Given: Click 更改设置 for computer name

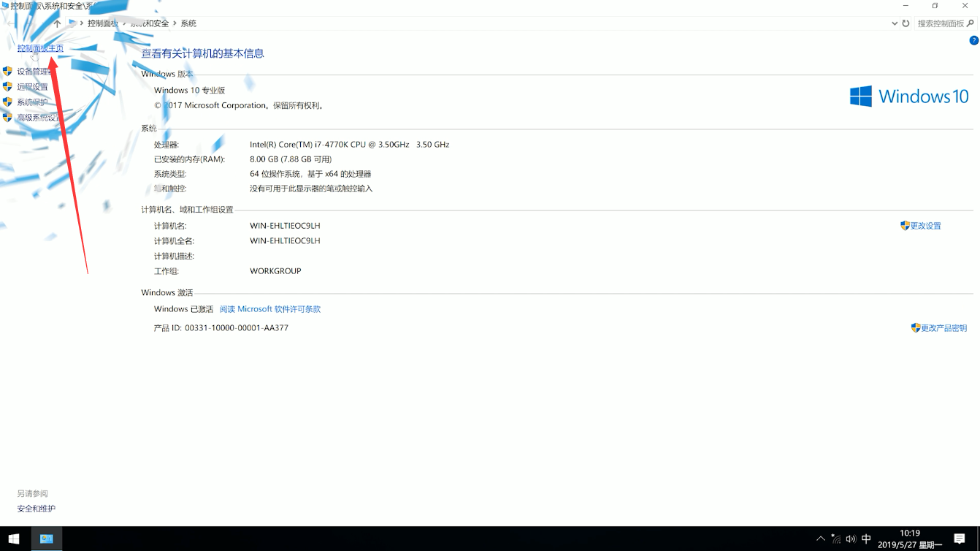Looking at the screenshot, I should (925, 226).
